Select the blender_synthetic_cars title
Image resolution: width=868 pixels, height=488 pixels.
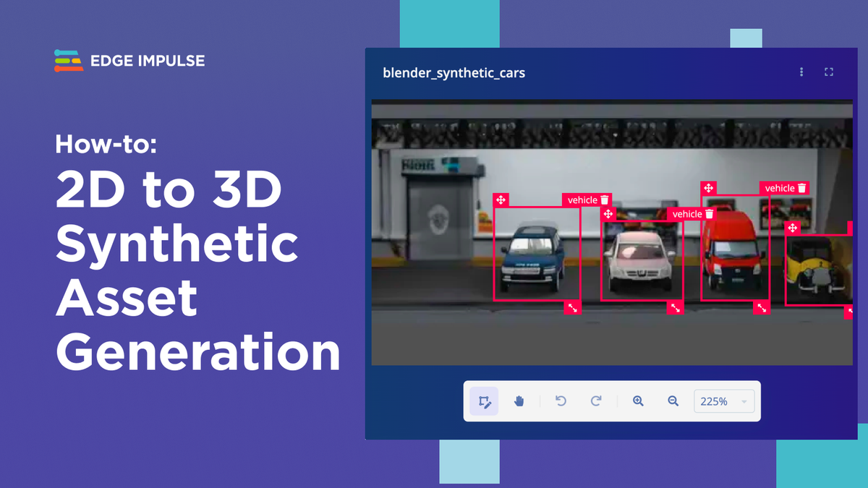point(454,72)
